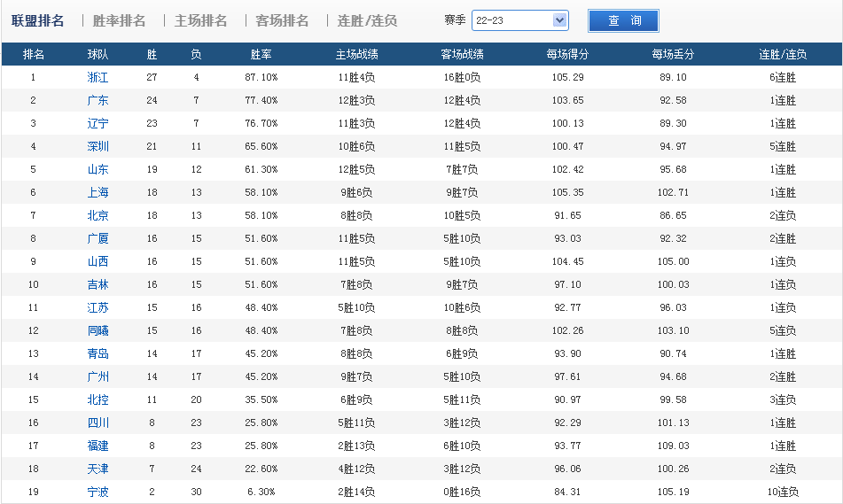The height and width of the screenshot is (504, 843).
Task: Select the 86.65 points allowed cell
Action: coord(673,215)
